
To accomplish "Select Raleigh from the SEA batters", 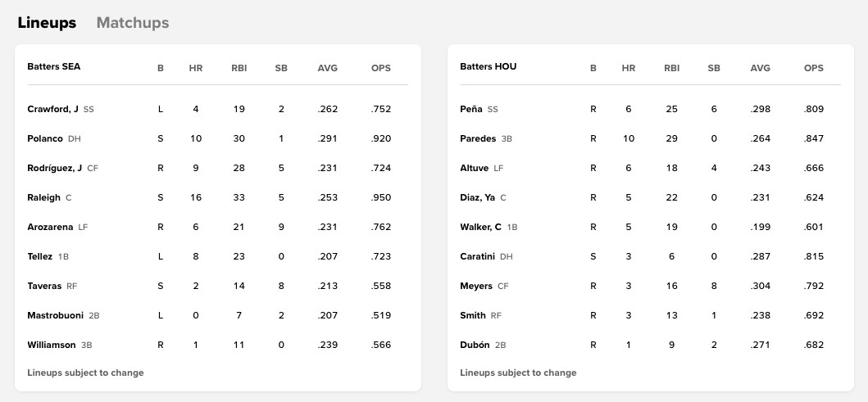I will (44, 197).
